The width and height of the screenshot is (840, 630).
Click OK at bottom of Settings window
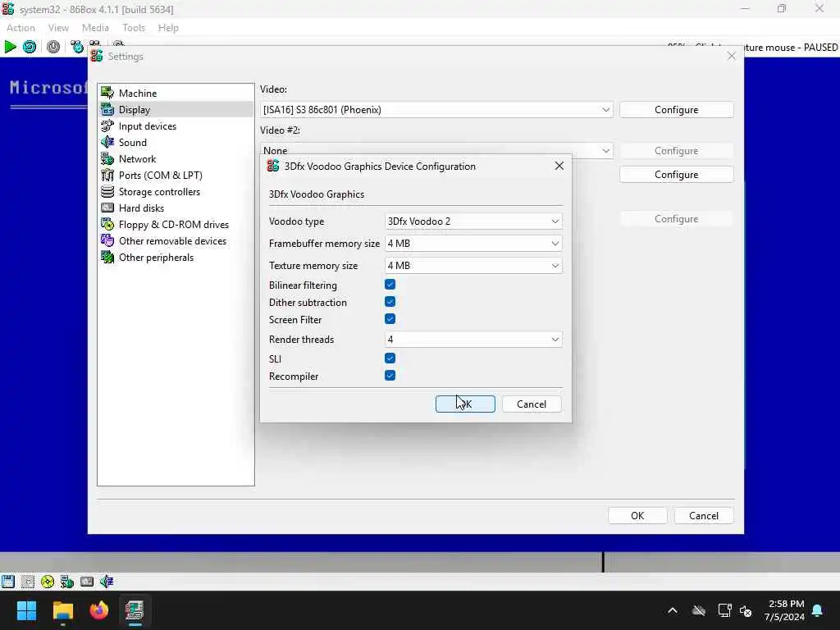click(637, 515)
